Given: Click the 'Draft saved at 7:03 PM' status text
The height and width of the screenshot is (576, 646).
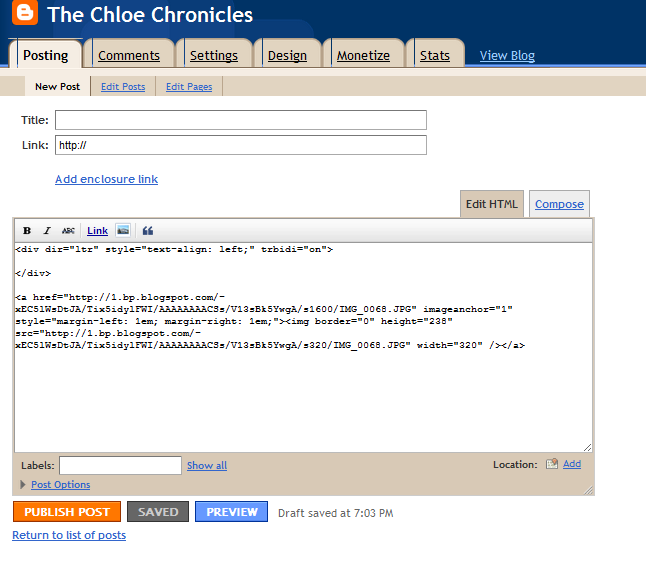Looking at the screenshot, I should point(335,513).
